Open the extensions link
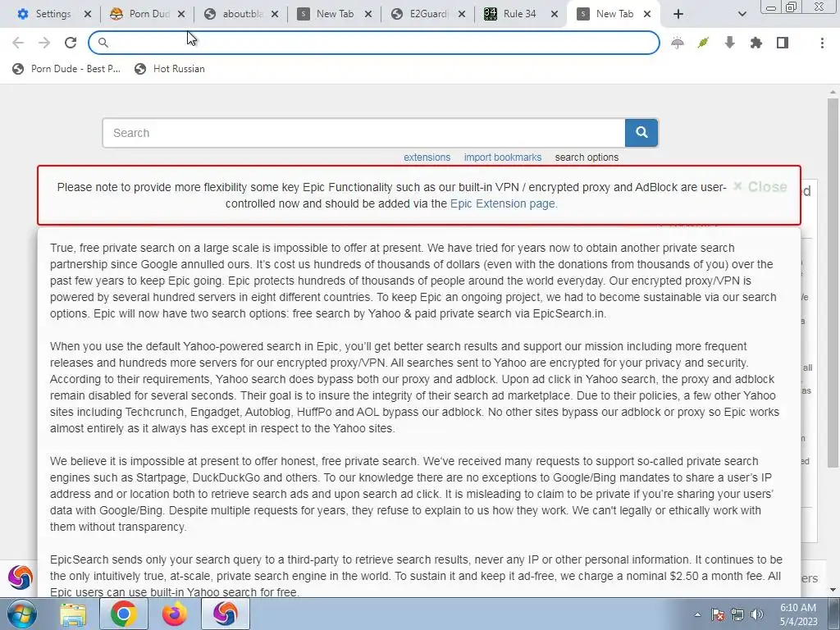Image resolution: width=840 pixels, height=630 pixels. click(427, 157)
